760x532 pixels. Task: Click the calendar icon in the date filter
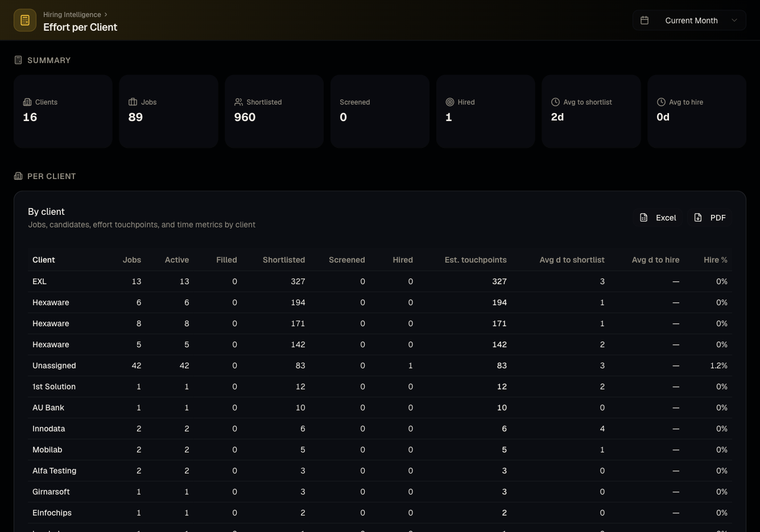point(645,20)
